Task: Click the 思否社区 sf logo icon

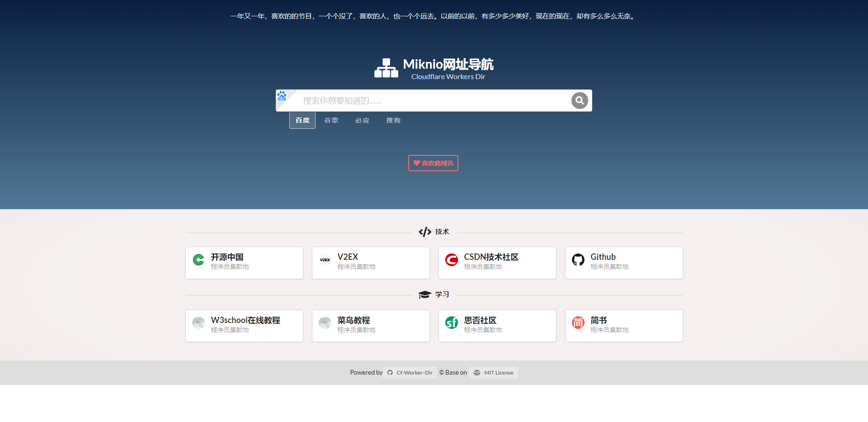Action: [451, 323]
